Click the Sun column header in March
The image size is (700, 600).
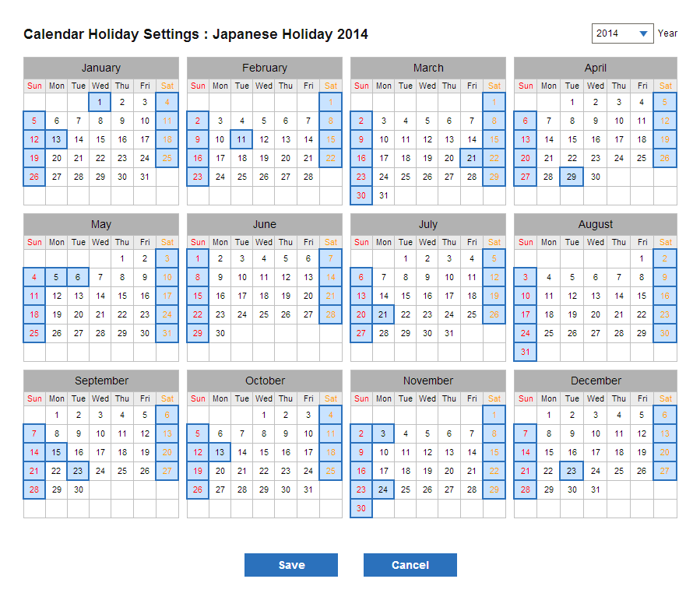[361, 86]
